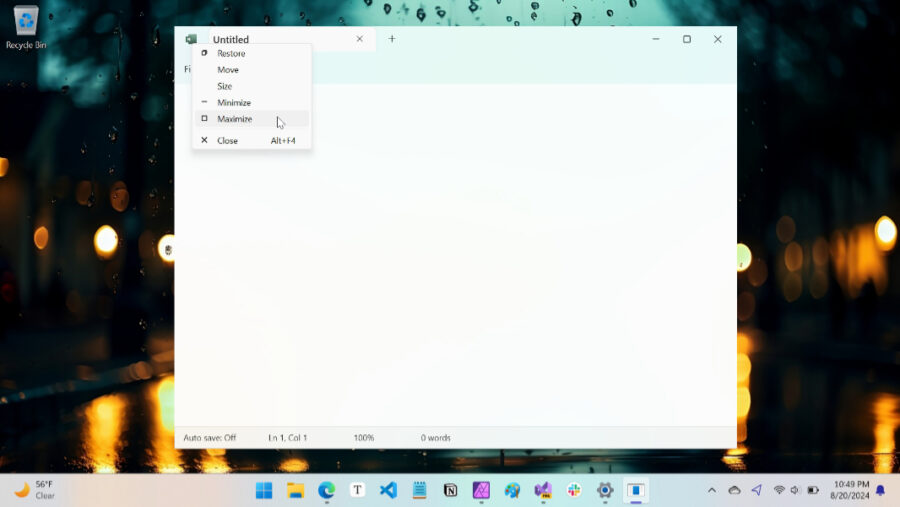Open File Explorer from taskbar
This screenshot has width=900, height=507.
pos(296,490)
